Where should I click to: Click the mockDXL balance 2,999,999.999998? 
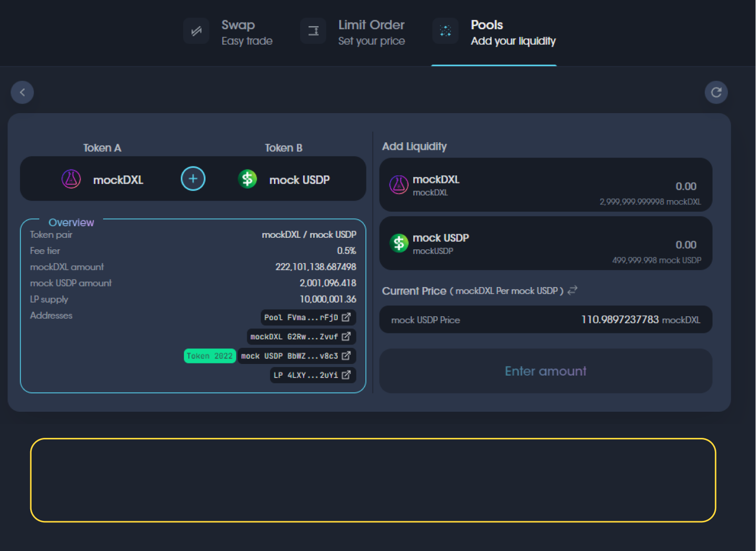pyautogui.click(x=649, y=202)
